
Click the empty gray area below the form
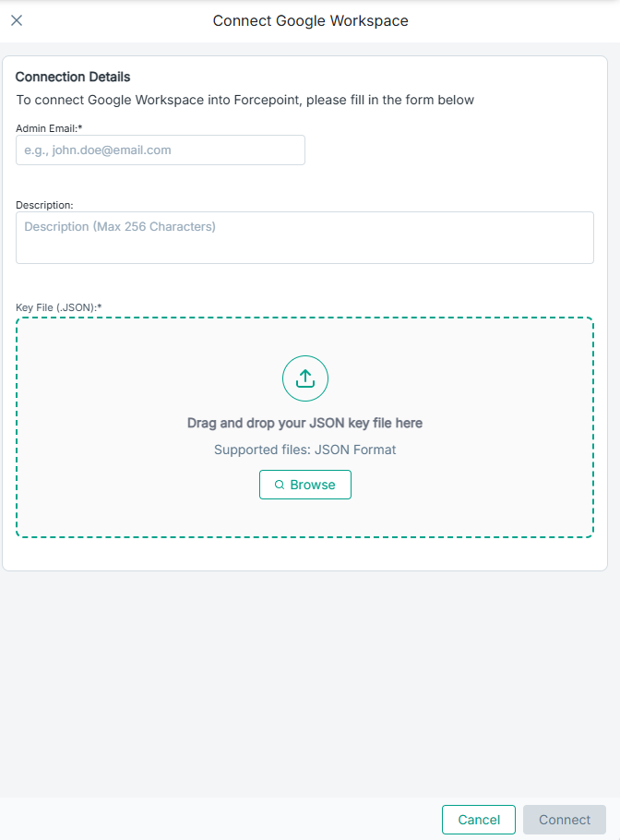click(x=310, y=683)
